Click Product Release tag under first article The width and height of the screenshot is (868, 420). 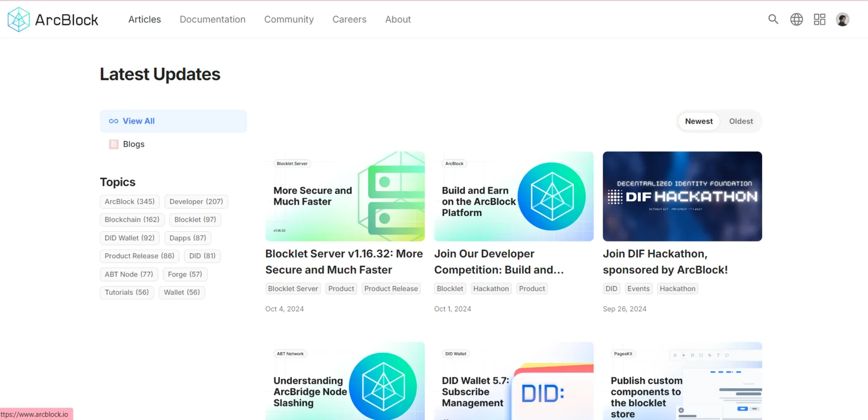point(391,289)
